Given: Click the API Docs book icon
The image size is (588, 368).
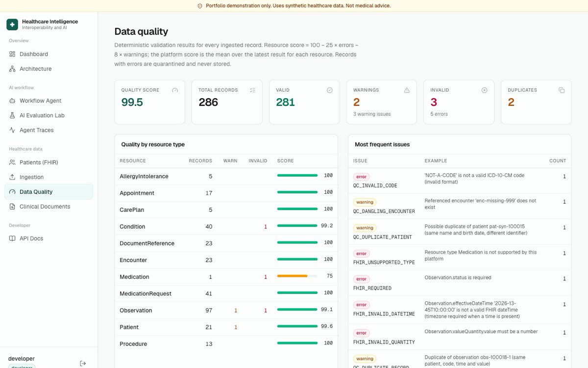Looking at the screenshot, I should [12, 238].
